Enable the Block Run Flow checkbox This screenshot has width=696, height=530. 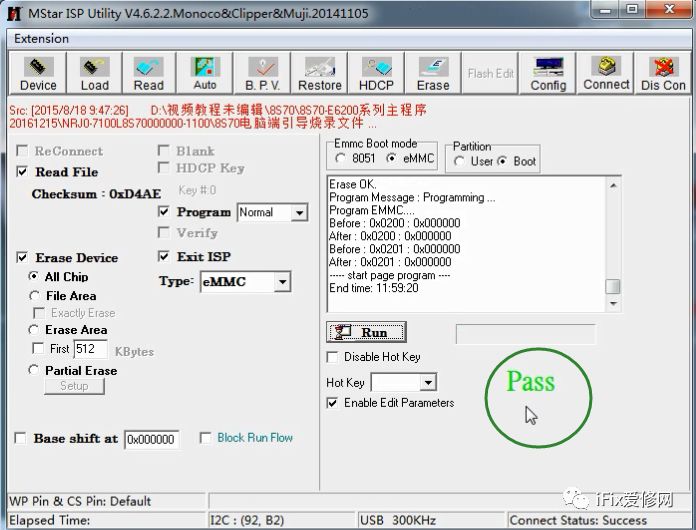[x=205, y=438]
